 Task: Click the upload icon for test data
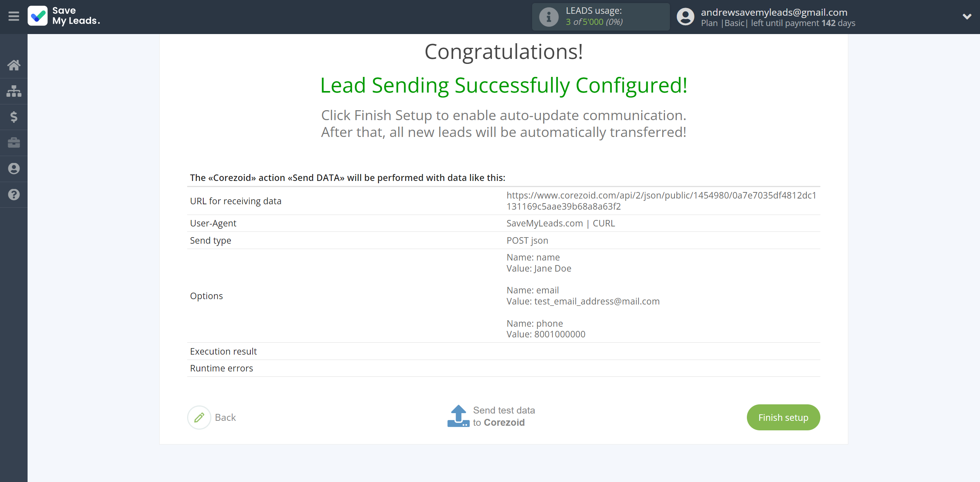(458, 416)
